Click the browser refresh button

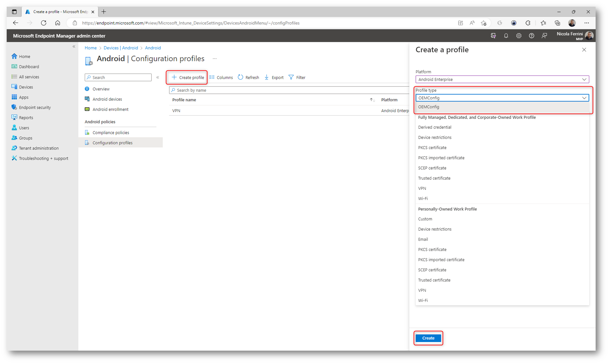point(44,23)
